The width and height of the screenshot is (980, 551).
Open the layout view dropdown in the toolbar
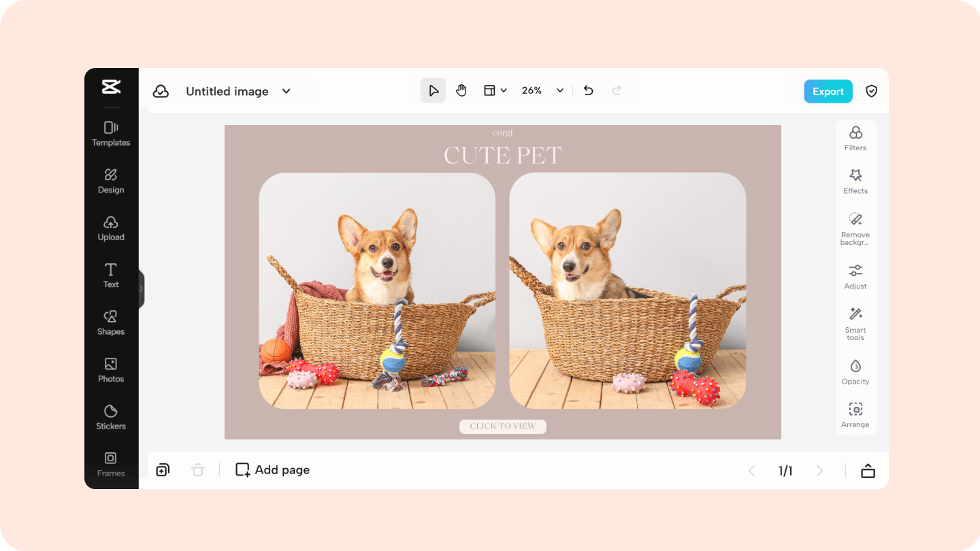click(x=495, y=90)
